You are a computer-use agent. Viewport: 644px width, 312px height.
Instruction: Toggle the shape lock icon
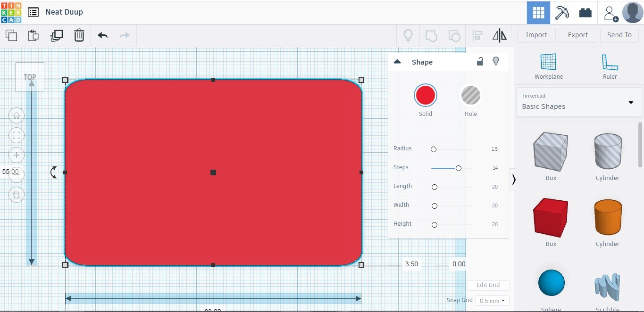[480, 61]
